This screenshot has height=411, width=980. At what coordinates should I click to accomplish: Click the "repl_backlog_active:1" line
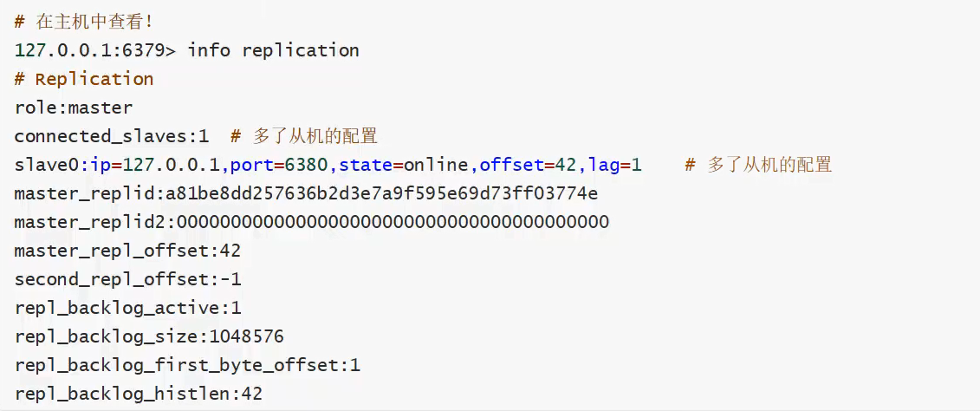coord(127,308)
